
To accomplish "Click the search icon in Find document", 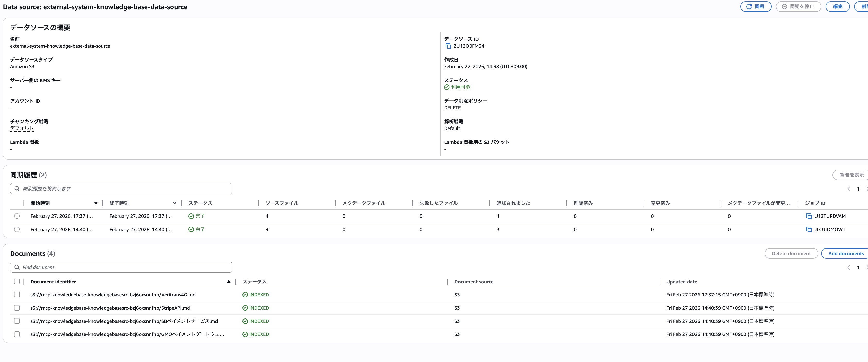I will click(x=17, y=267).
